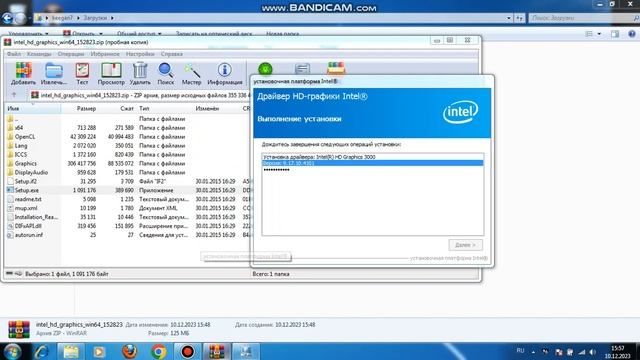Open the Справка menu
The height and width of the screenshot is (360, 640).
point(171,54)
